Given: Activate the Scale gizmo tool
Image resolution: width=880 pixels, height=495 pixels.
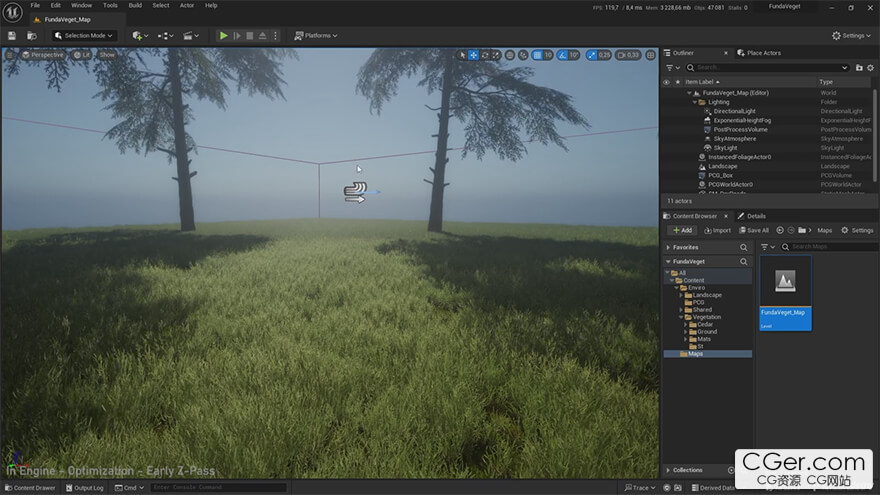Looking at the screenshot, I should pos(496,54).
